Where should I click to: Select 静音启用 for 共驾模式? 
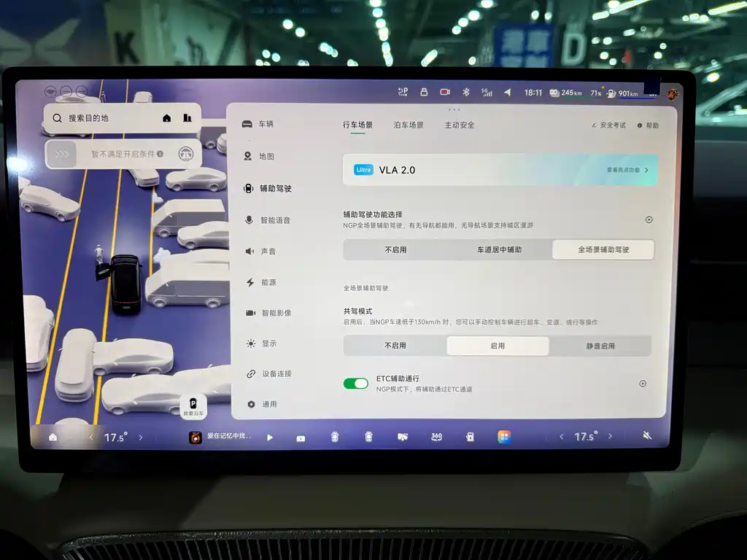pyautogui.click(x=600, y=346)
